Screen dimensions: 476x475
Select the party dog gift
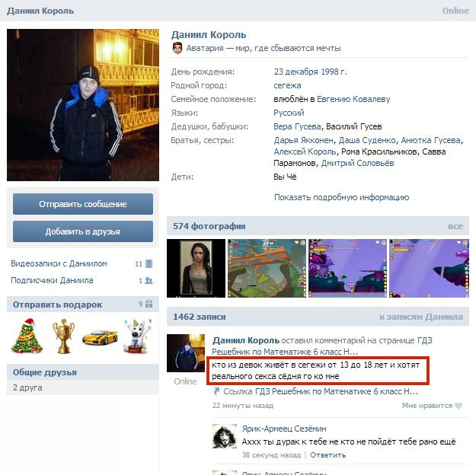(137, 336)
